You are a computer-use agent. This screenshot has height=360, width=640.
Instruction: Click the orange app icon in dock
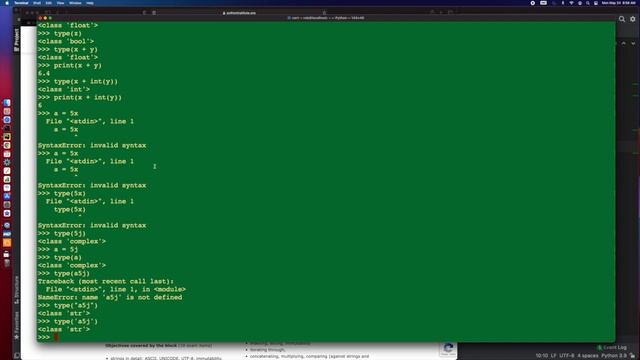7,242
